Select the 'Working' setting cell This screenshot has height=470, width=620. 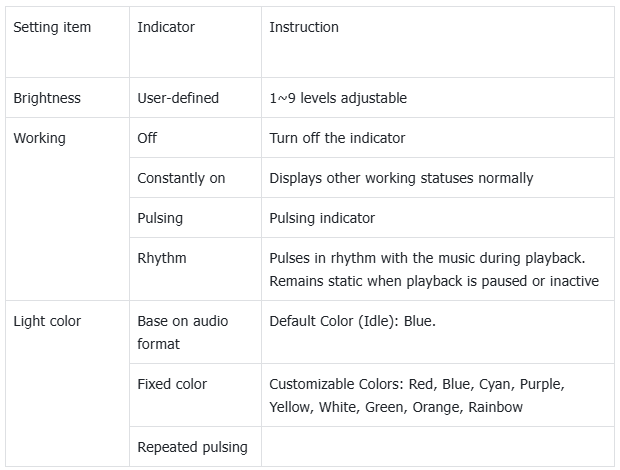point(39,138)
